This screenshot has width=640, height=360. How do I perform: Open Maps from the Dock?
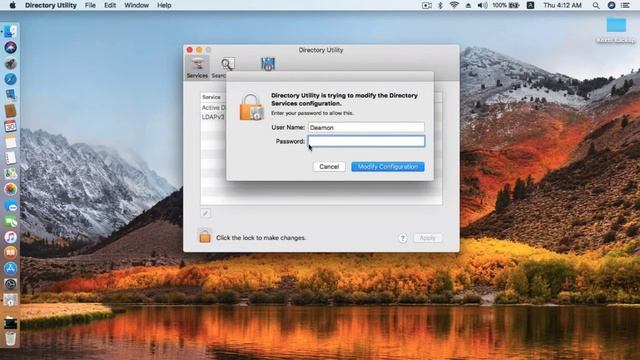(11, 173)
